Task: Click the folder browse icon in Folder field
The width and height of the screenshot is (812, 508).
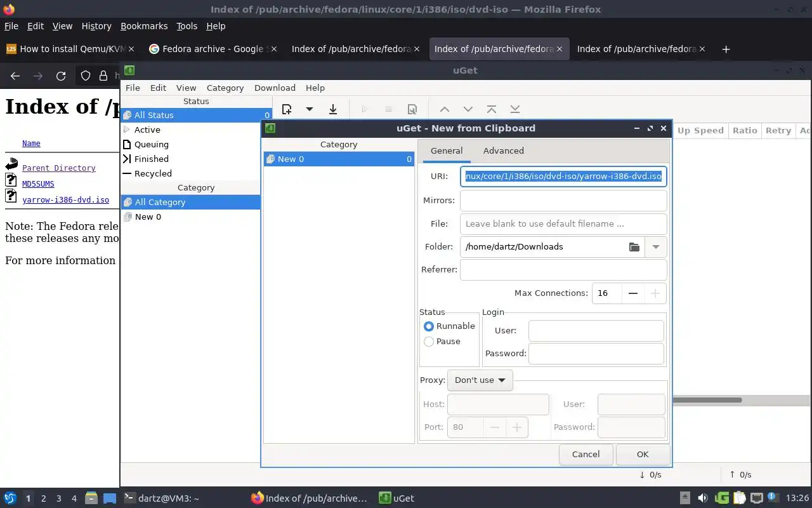Action: [x=634, y=247]
